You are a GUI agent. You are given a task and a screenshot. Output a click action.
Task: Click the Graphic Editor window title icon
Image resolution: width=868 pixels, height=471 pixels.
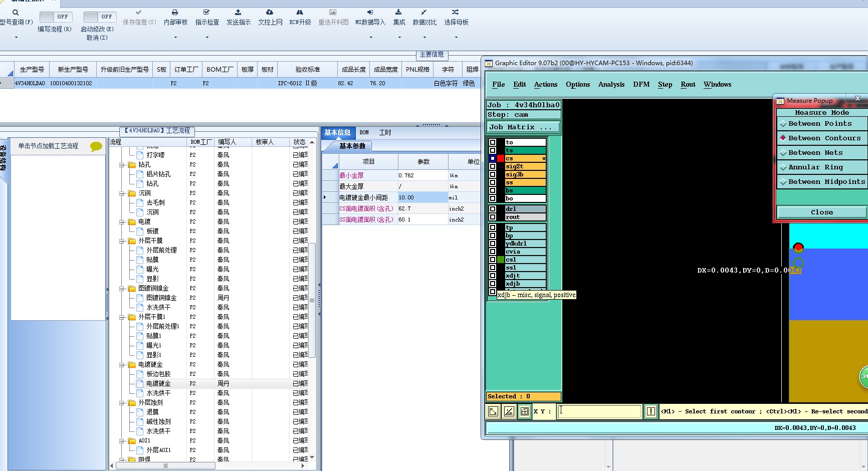point(489,63)
